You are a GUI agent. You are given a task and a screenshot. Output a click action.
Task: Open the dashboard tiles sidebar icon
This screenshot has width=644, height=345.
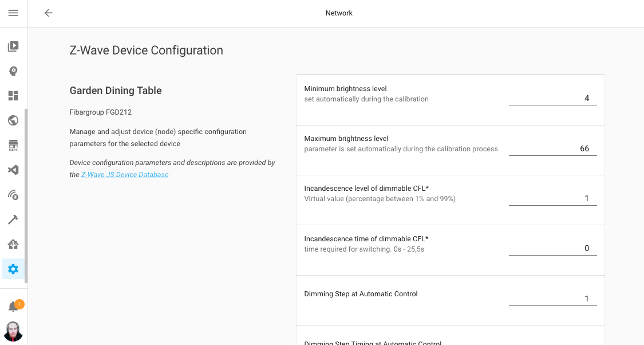tap(13, 96)
